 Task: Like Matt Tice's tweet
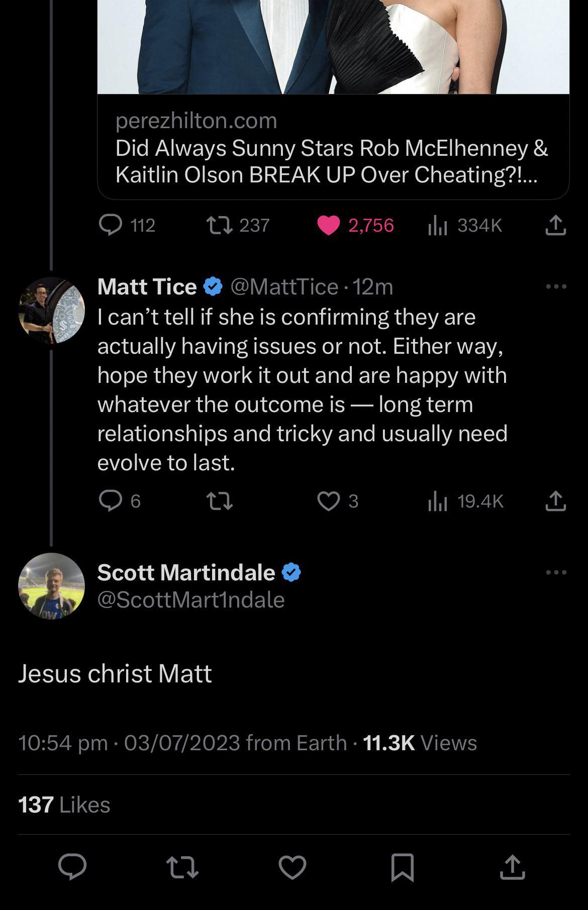[329, 501]
